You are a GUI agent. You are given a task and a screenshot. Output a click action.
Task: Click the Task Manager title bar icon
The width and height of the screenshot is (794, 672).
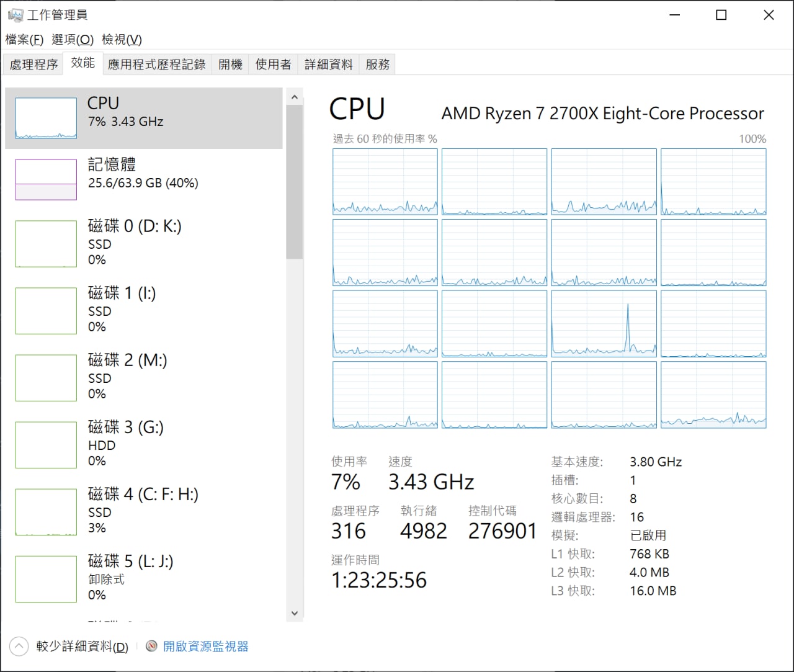point(15,14)
